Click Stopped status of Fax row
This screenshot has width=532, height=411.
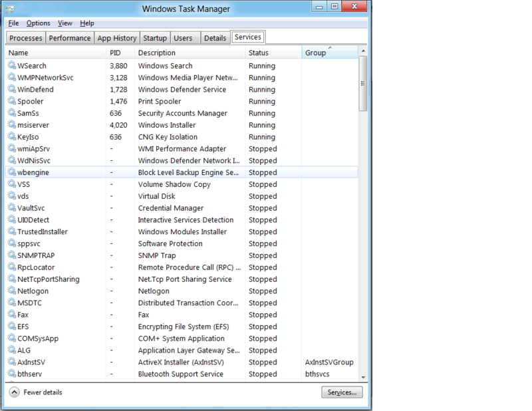click(263, 315)
